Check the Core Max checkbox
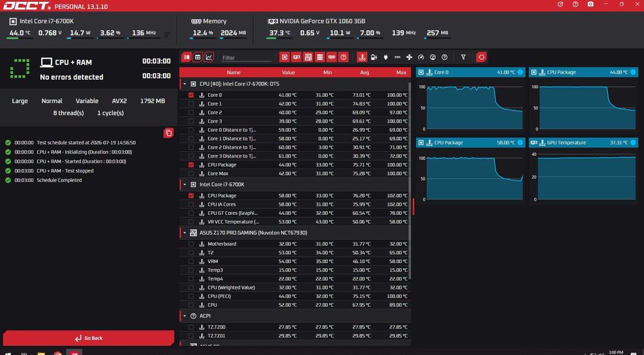The height and width of the screenshot is (355, 644). click(191, 174)
